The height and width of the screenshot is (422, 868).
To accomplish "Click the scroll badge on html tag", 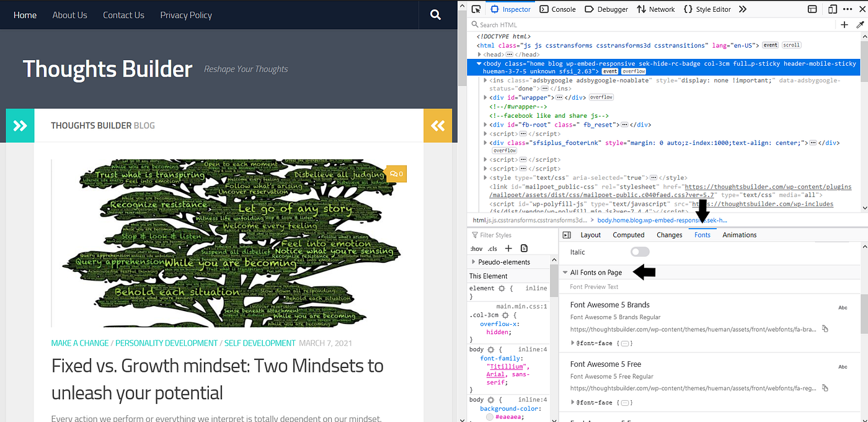I will [791, 45].
